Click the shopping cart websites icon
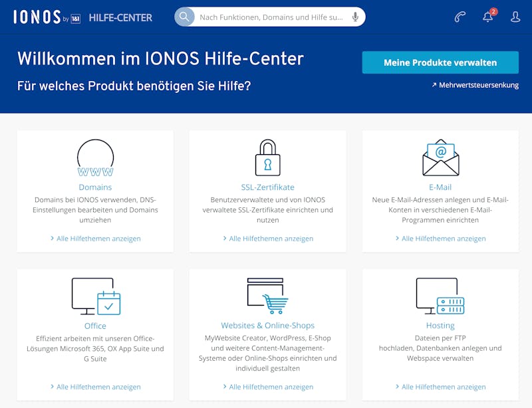 point(268,296)
